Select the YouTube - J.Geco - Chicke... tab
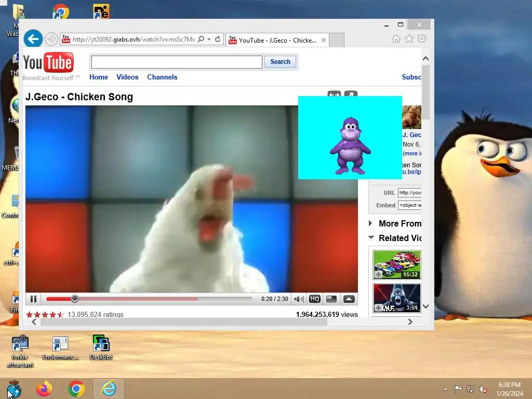 pyautogui.click(x=277, y=40)
